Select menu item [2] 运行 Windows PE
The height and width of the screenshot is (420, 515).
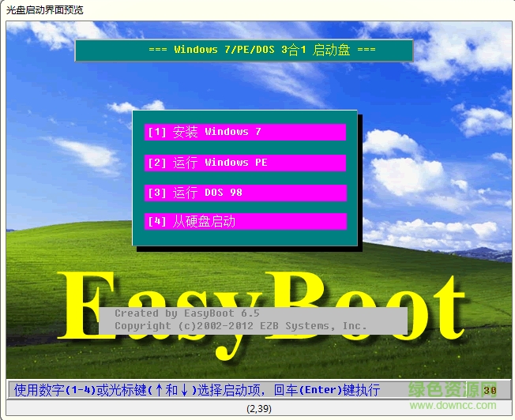(245, 163)
